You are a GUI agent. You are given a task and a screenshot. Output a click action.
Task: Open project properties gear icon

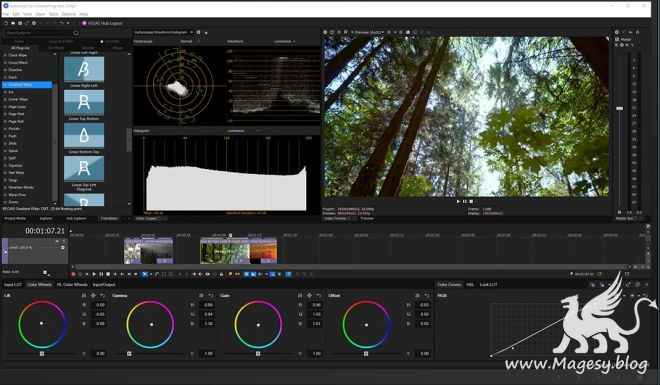tap(34, 23)
